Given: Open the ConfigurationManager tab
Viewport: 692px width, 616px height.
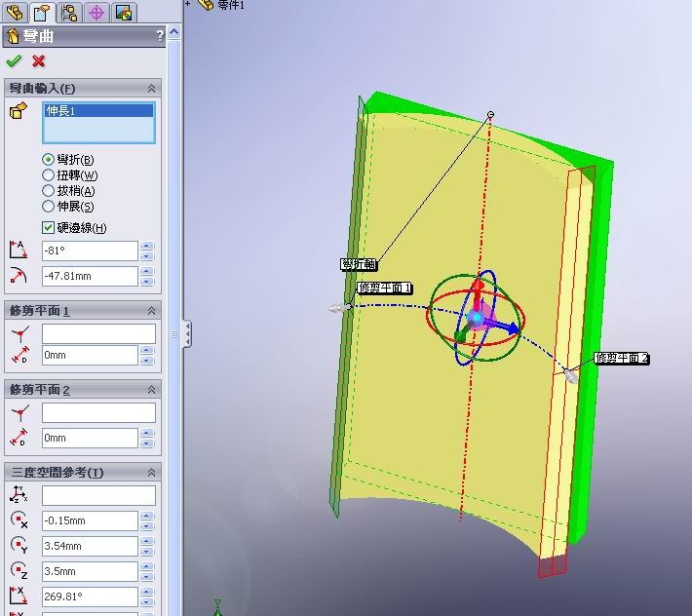Looking at the screenshot, I should coord(69,12).
